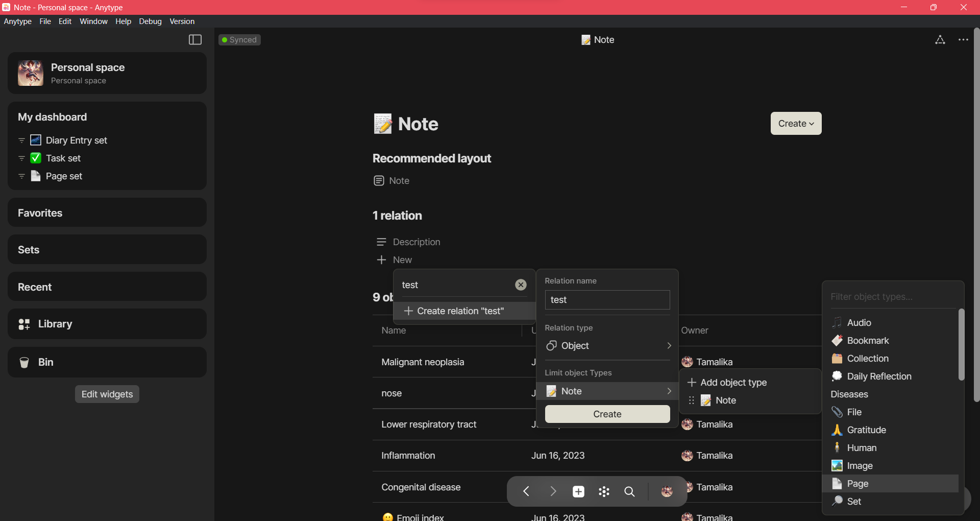Open the three-dot more options menu
The width and height of the screenshot is (980, 521).
click(x=963, y=40)
